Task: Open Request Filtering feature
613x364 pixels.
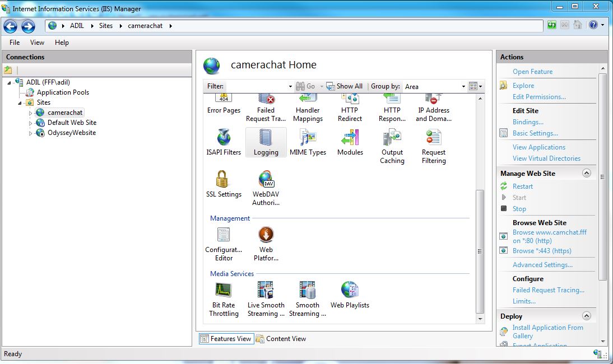Action: [434, 147]
